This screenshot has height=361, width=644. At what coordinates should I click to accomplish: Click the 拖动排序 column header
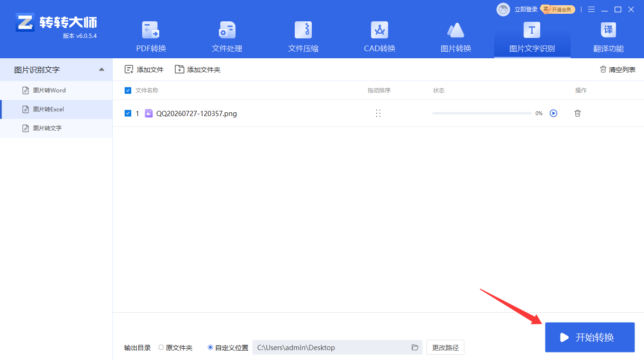(x=379, y=90)
